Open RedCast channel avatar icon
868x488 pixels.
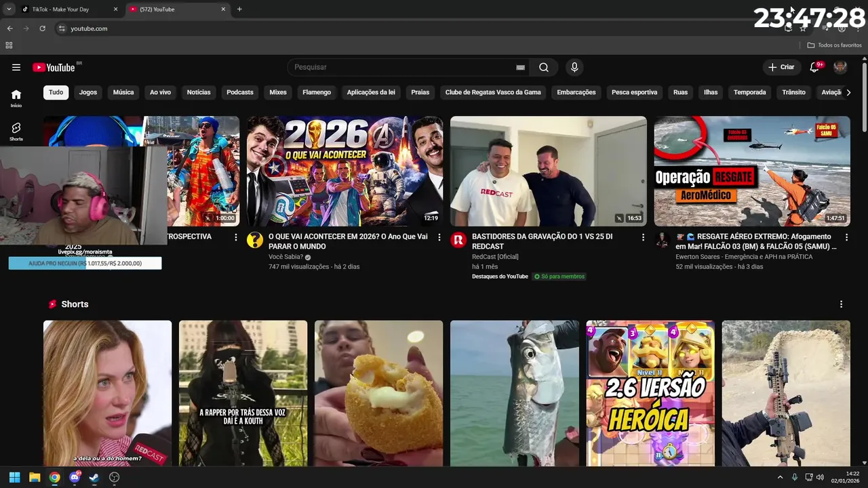458,240
